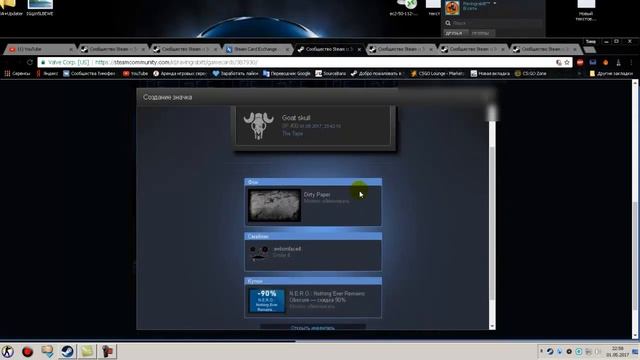
Task: Open the Chrome three-dot menu
Action: [x=631, y=62]
